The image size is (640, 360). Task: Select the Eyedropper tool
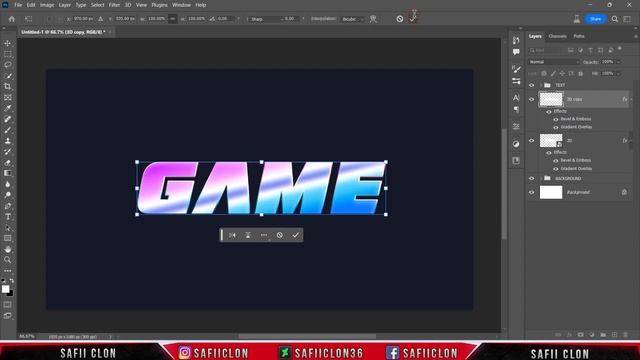pos(8,108)
